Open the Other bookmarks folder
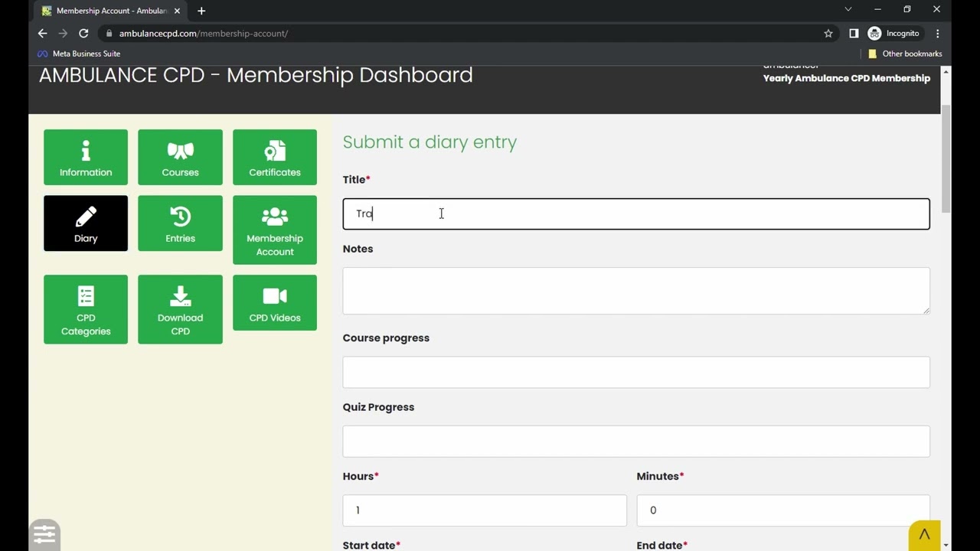The width and height of the screenshot is (980, 551). click(905, 54)
